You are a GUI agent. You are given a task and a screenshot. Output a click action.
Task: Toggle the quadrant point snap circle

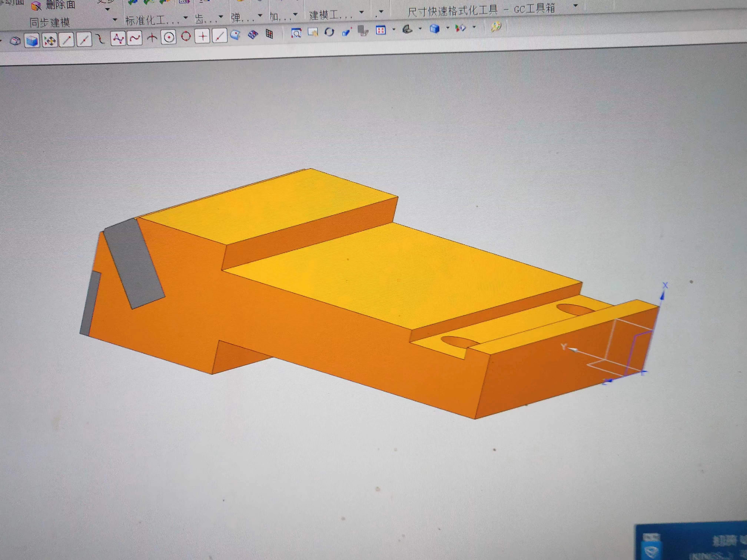click(x=186, y=36)
